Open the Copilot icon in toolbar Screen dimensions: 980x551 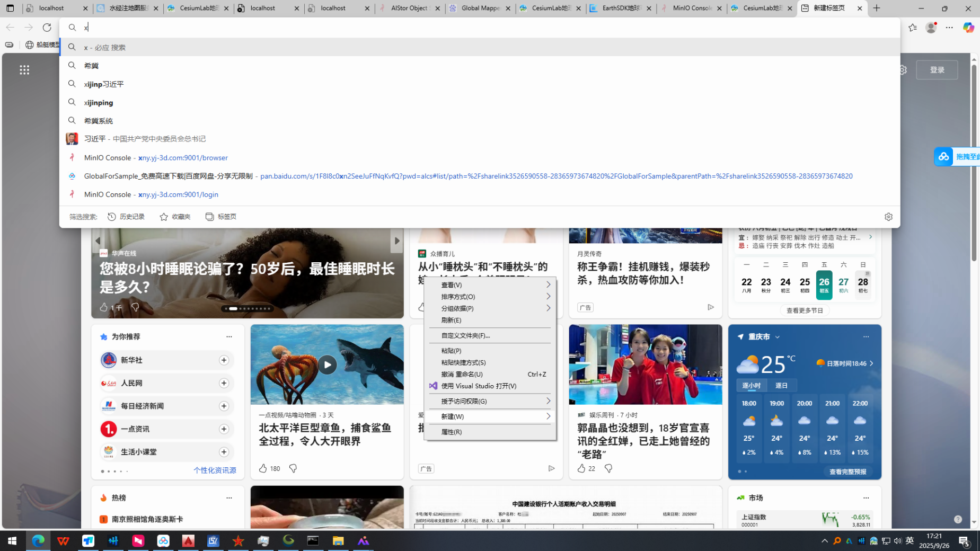click(968, 28)
